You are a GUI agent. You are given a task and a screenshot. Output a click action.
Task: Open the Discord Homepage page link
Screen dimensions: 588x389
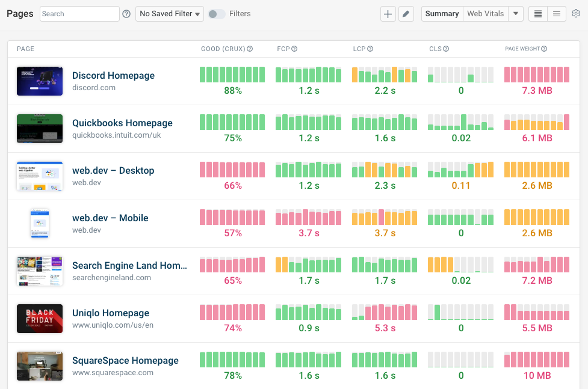[x=113, y=75]
